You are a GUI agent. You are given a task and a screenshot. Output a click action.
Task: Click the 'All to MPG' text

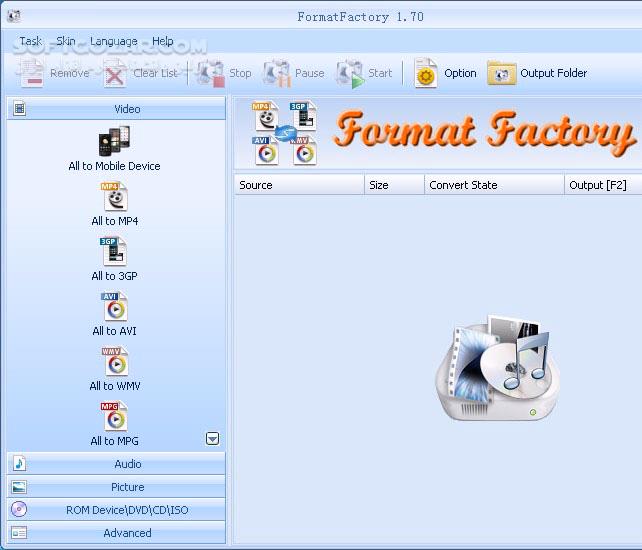(114, 441)
